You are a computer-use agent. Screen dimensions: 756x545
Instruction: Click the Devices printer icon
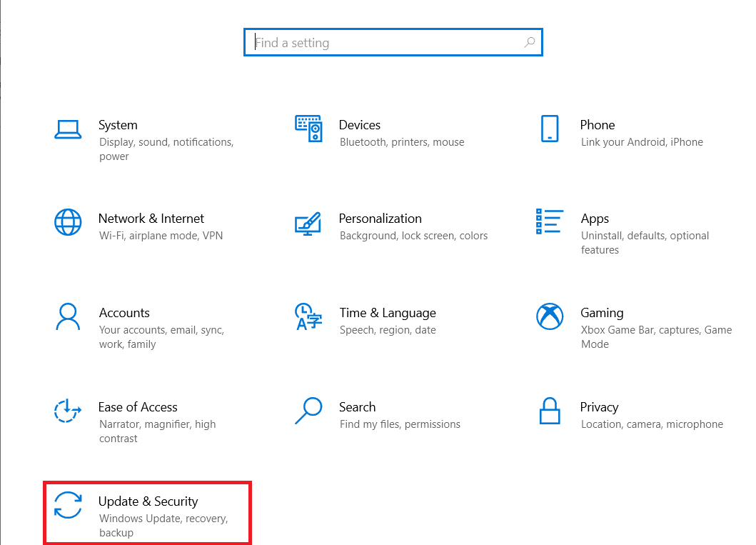click(309, 130)
